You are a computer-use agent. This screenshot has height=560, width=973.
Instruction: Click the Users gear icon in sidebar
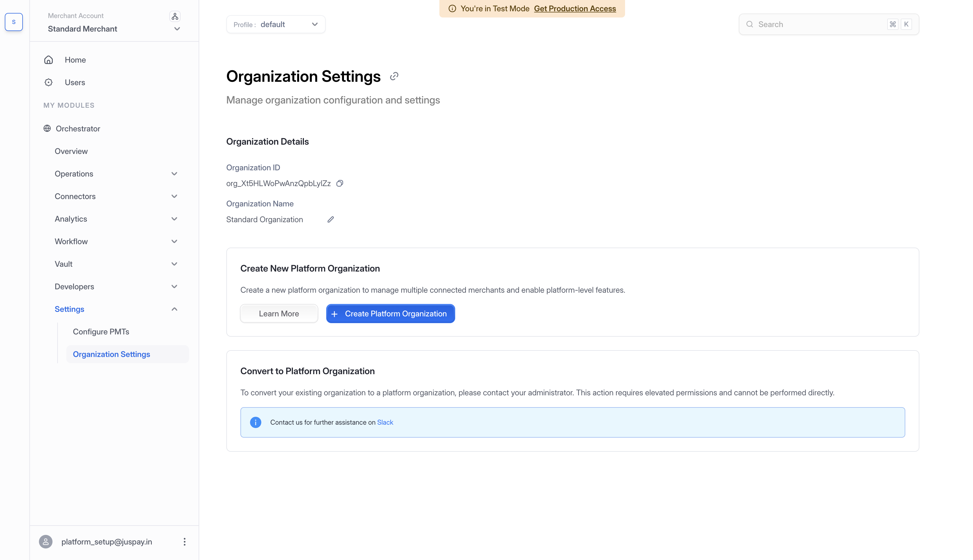pos(49,82)
